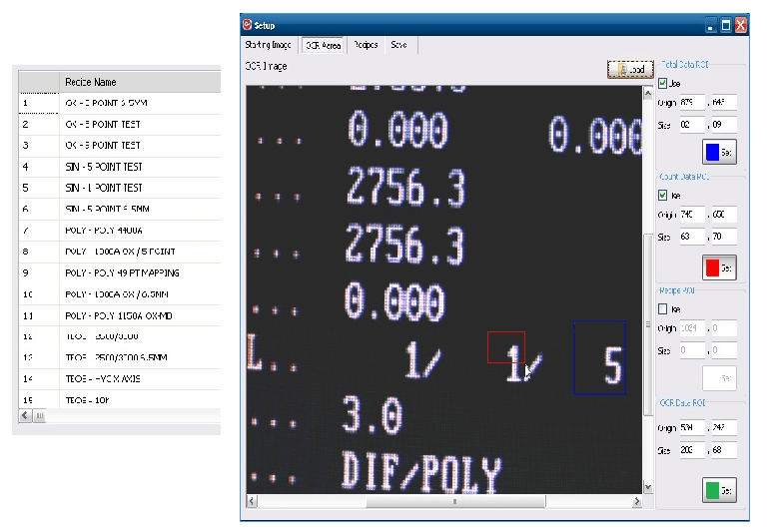Select the OCR Area tab
The width and height of the screenshot is (770, 532).
(324, 45)
